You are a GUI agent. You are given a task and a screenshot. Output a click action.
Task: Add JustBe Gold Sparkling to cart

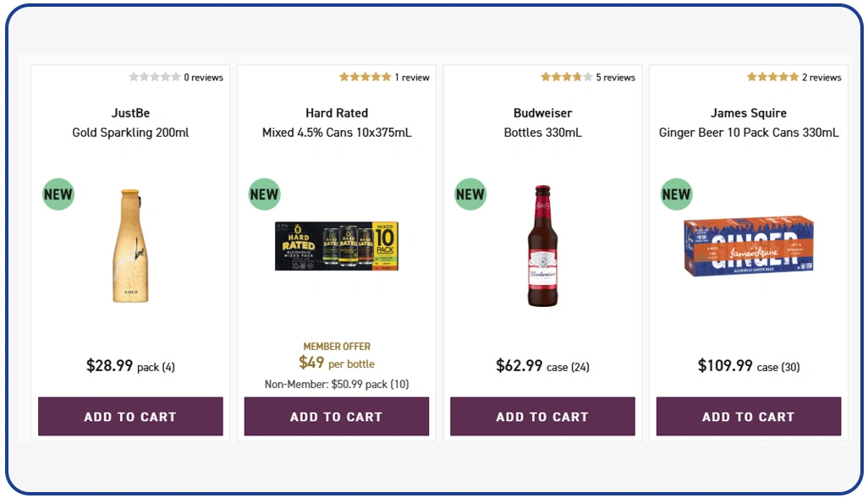pos(129,416)
